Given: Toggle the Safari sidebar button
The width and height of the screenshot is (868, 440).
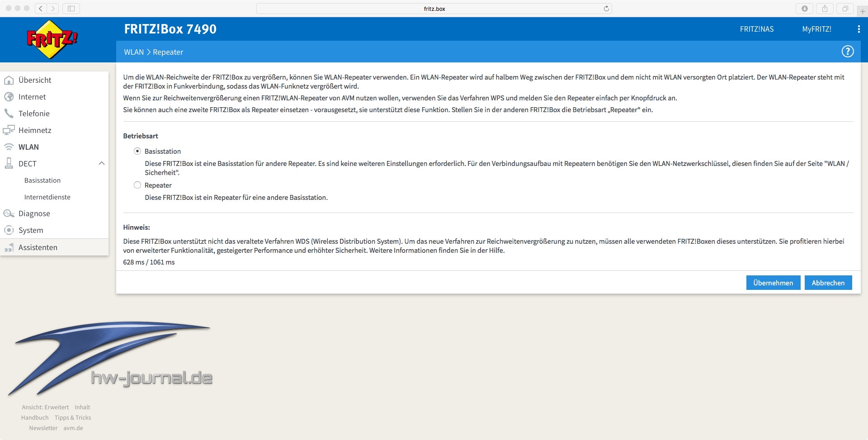Looking at the screenshot, I should pos(71,8).
